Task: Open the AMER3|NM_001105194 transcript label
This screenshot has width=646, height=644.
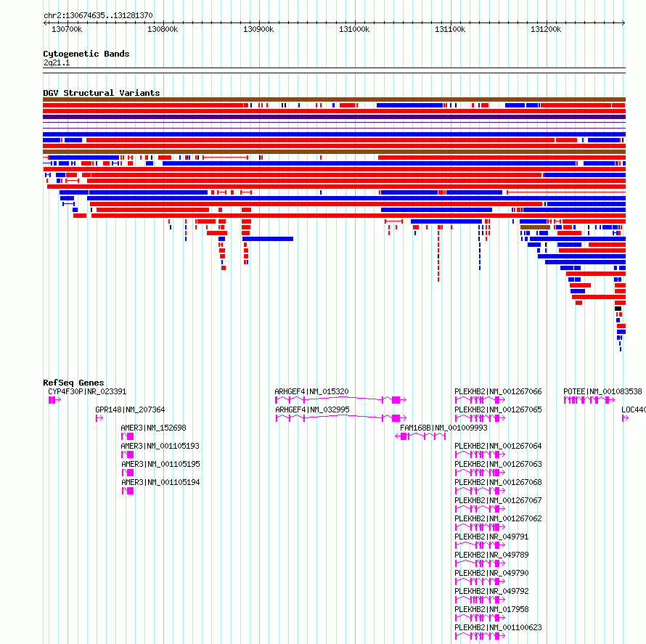Action: click(x=160, y=482)
